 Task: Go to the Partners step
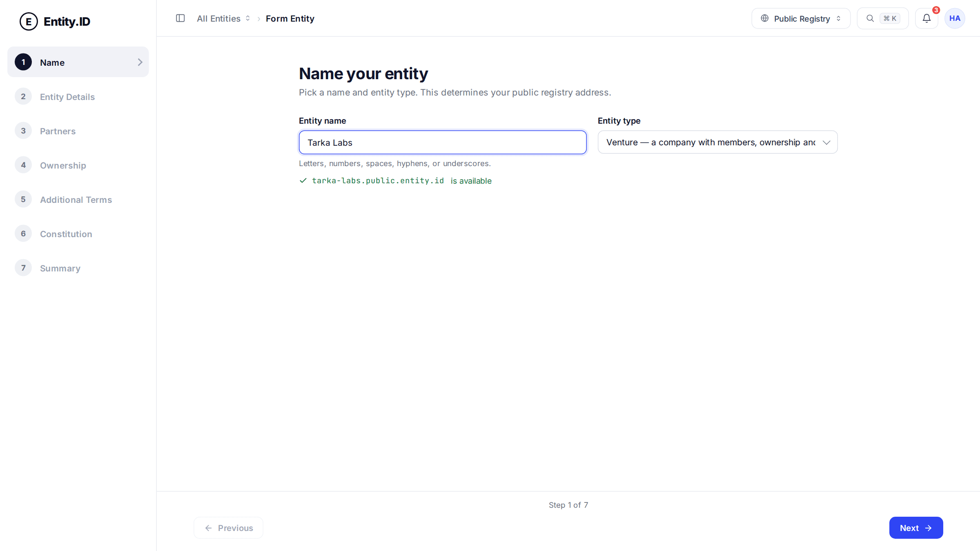(78, 131)
